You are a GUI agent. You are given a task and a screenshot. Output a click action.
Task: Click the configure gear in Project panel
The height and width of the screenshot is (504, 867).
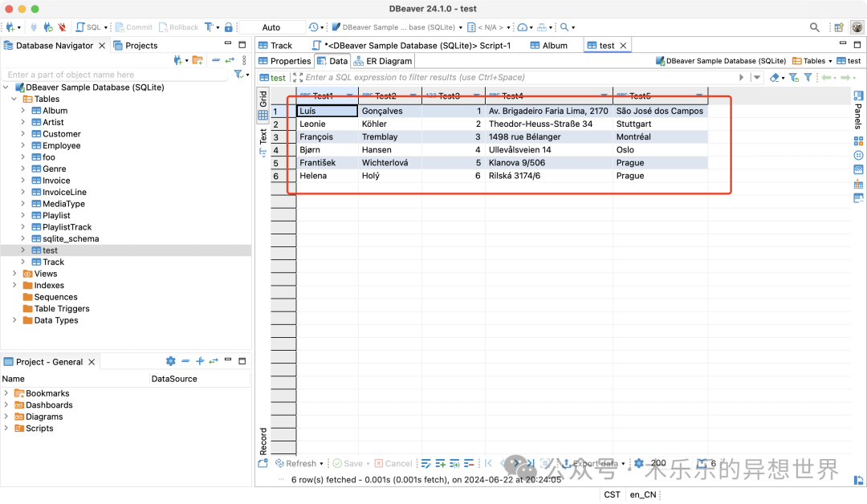click(x=171, y=361)
